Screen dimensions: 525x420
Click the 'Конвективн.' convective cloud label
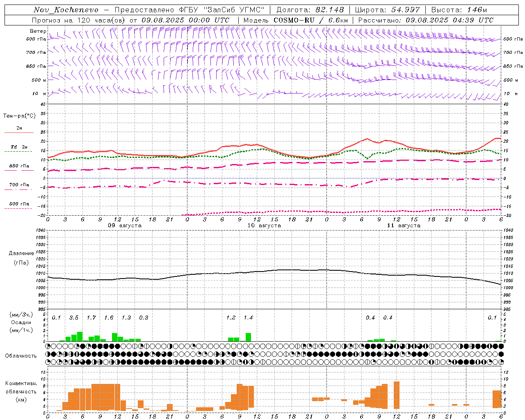21,383
